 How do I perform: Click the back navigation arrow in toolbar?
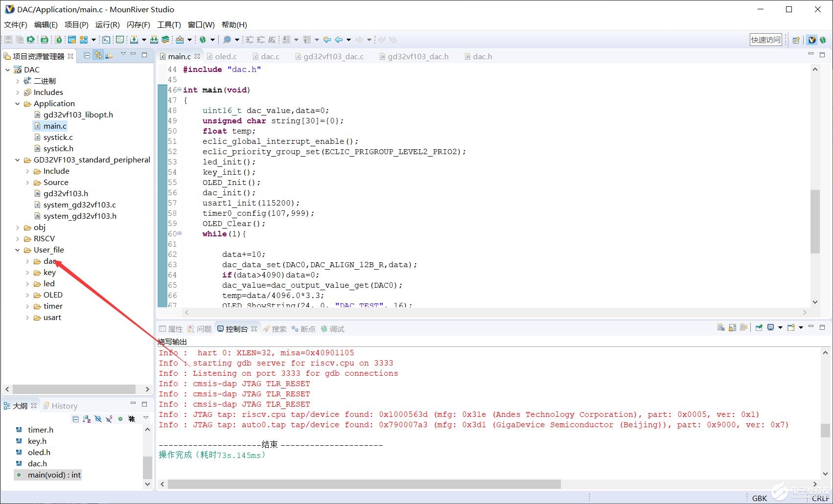click(339, 40)
